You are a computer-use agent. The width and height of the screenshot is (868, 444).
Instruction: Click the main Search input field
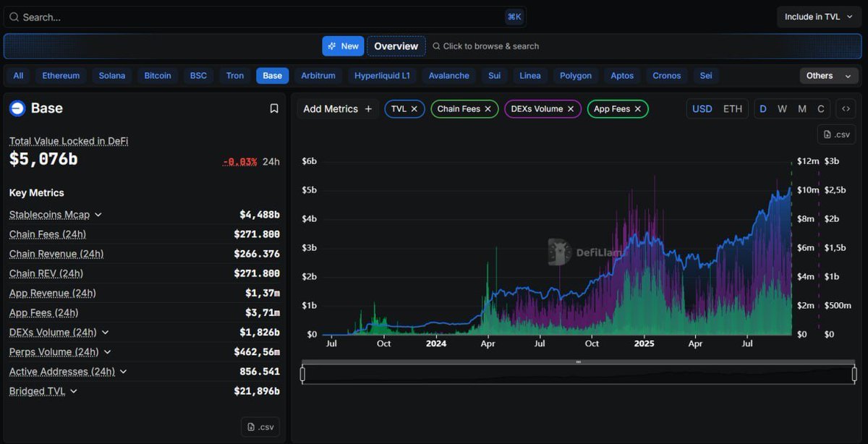265,17
